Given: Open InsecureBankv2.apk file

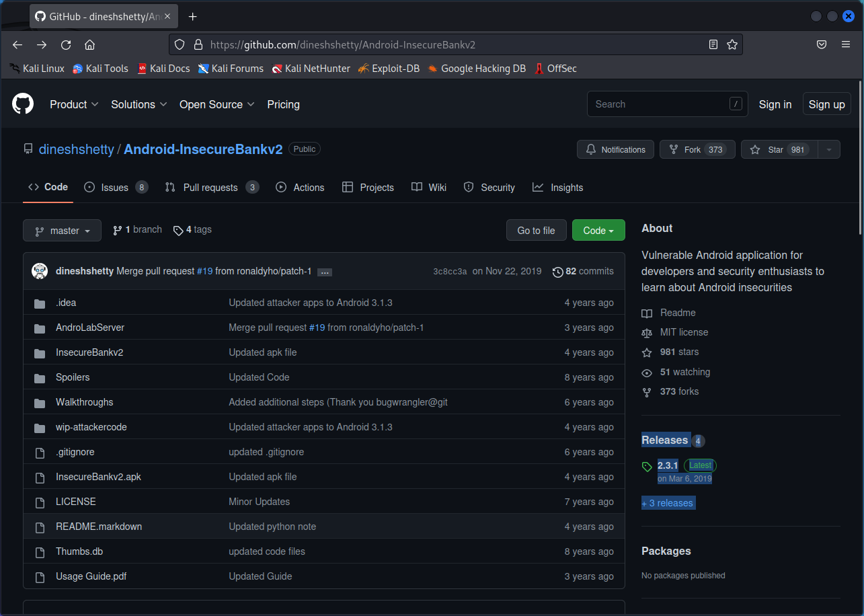Looking at the screenshot, I should coord(98,477).
